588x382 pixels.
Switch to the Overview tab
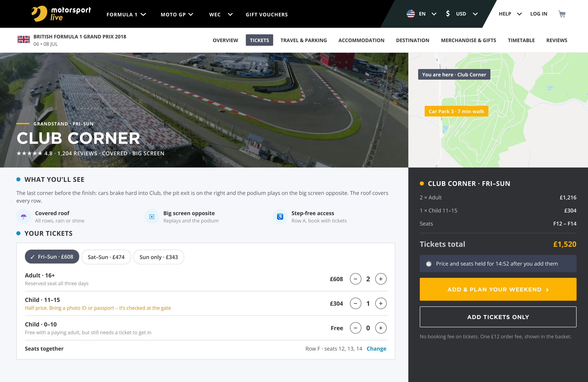[x=225, y=40]
